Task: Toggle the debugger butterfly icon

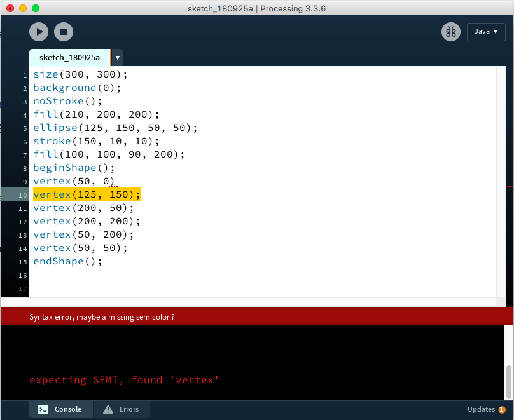Action: [x=451, y=32]
